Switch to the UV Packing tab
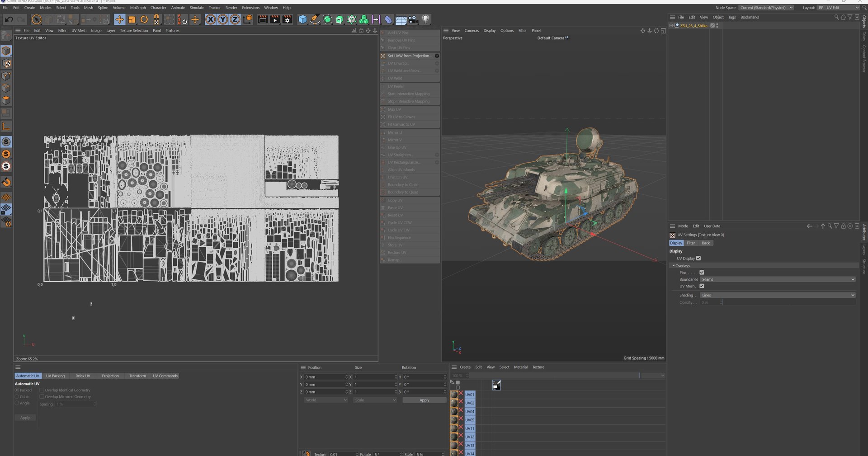 point(55,376)
